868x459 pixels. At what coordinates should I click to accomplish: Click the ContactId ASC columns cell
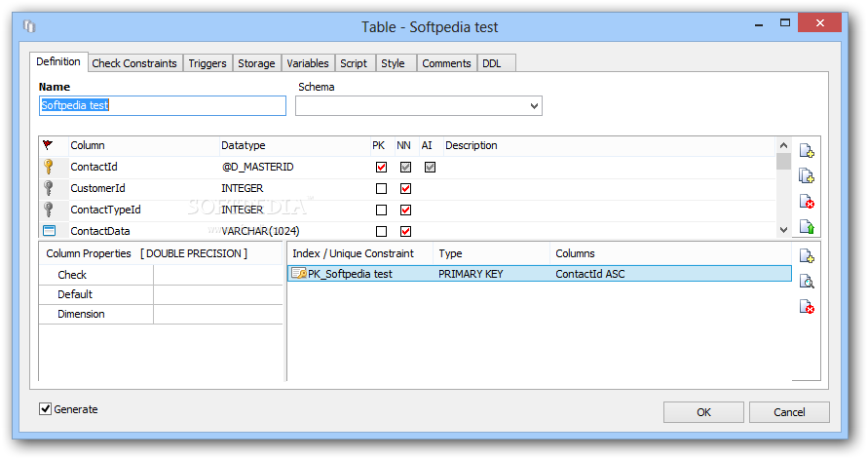(x=590, y=274)
